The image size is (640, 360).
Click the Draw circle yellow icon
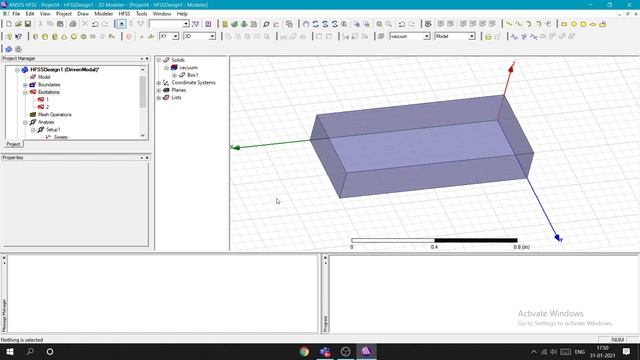click(574, 24)
